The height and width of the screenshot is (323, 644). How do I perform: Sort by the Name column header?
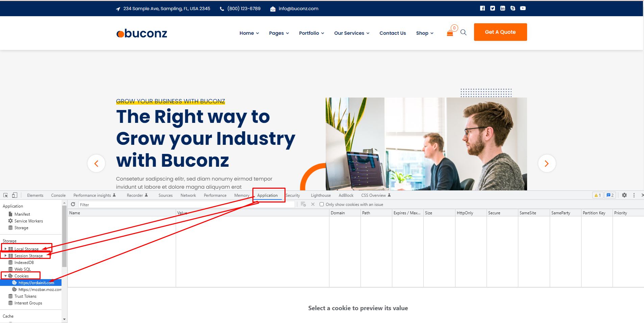click(x=122, y=213)
